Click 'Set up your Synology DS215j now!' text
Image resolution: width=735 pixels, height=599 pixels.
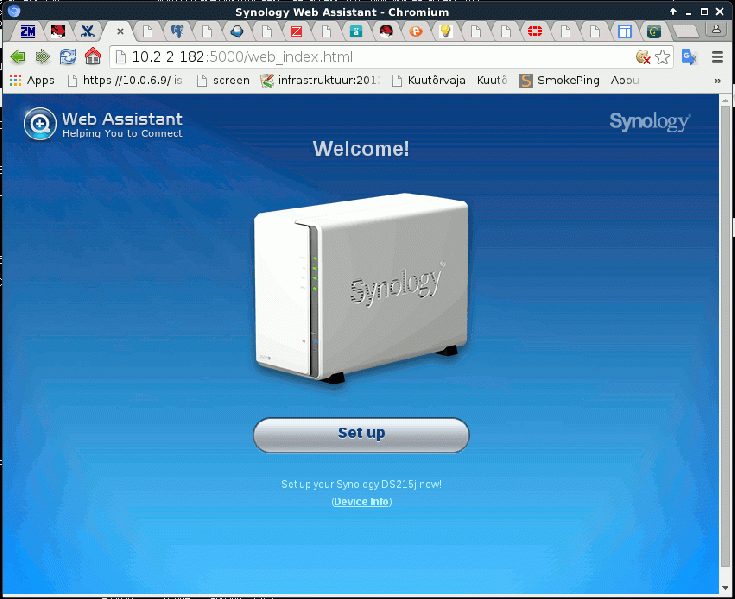pos(361,484)
